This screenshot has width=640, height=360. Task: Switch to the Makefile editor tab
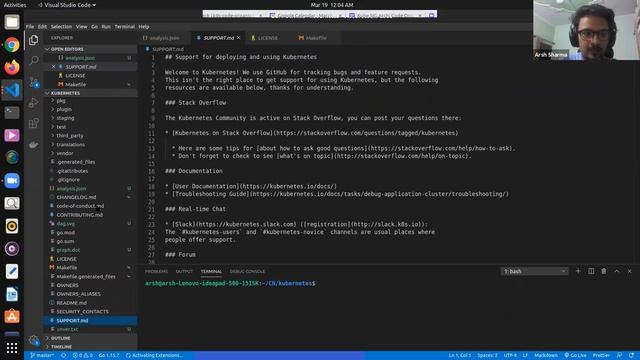pos(316,38)
